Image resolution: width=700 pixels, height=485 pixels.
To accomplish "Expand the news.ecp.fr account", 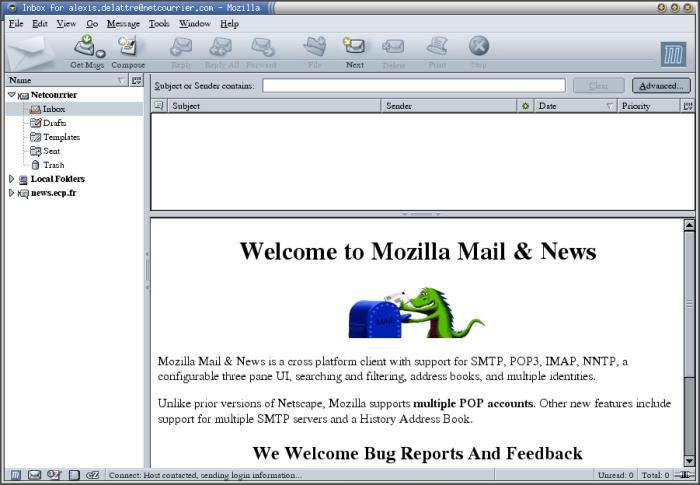I will 12,192.
